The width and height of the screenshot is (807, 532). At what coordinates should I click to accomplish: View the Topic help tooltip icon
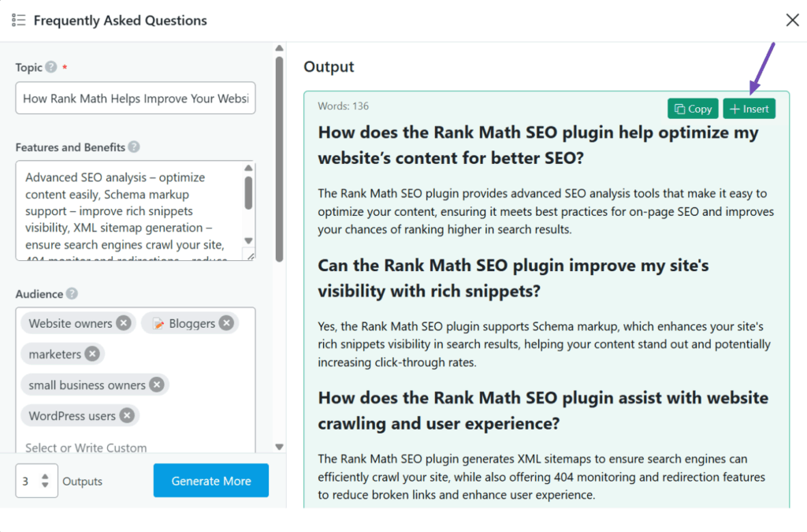tap(50, 68)
